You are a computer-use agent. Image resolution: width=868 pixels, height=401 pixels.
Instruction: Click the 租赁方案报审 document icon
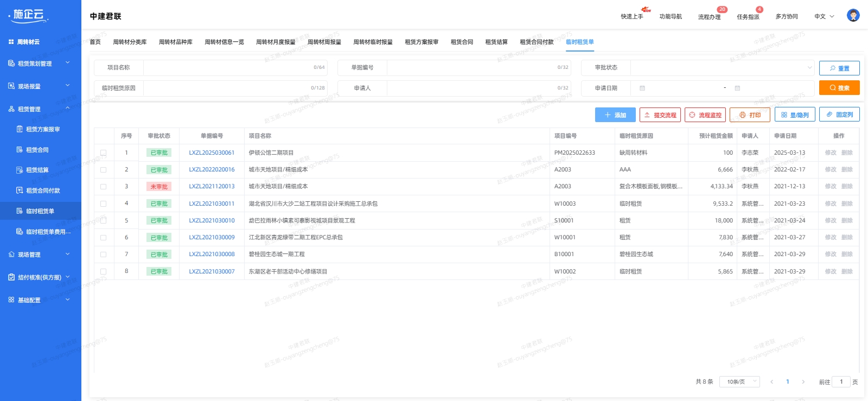20,129
